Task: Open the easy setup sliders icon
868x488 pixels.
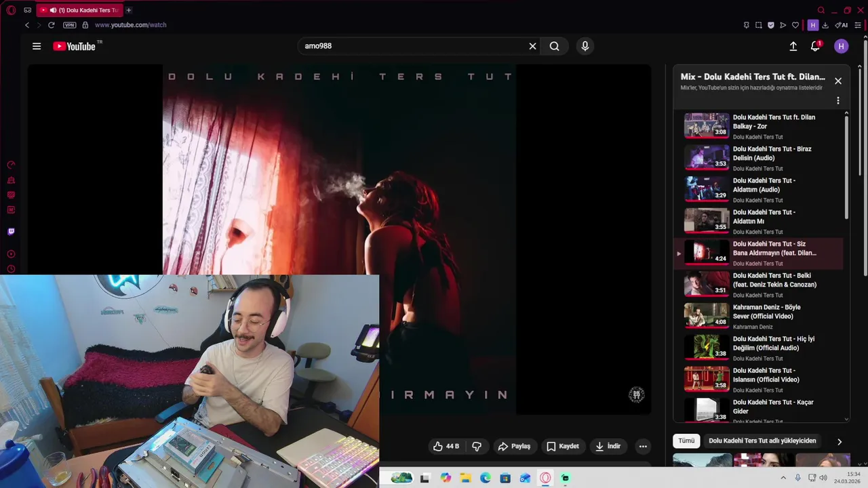Action: pyautogui.click(x=858, y=25)
